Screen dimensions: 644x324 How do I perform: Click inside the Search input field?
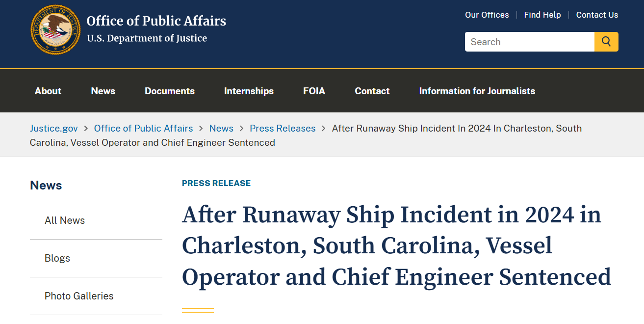pyautogui.click(x=530, y=42)
